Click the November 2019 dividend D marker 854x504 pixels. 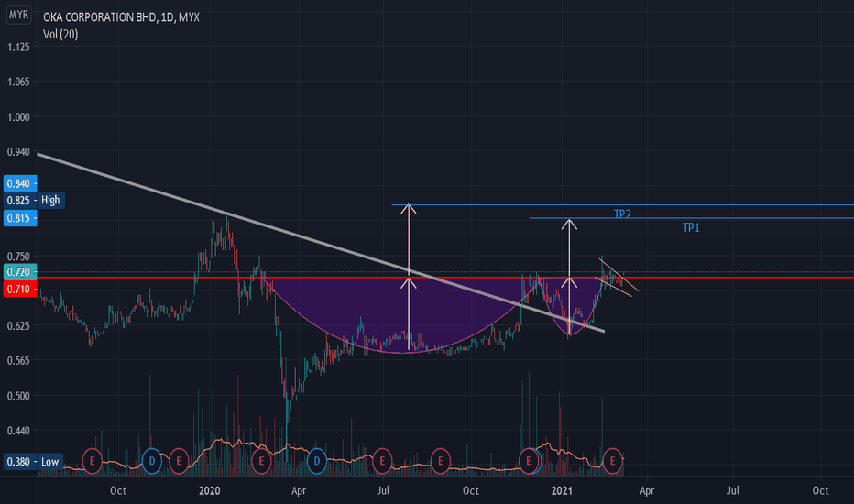pyautogui.click(x=151, y=461)
